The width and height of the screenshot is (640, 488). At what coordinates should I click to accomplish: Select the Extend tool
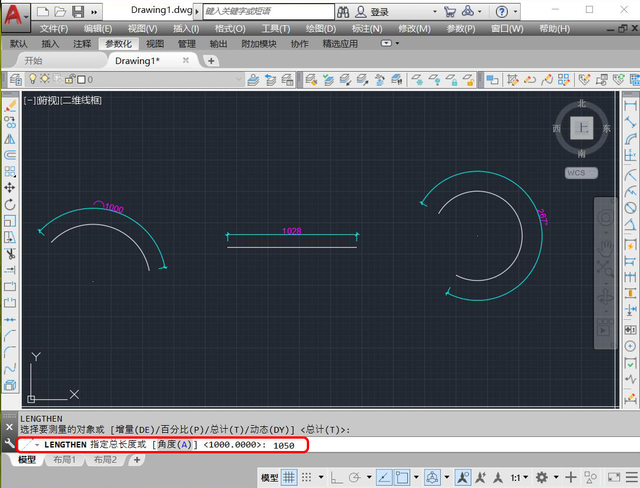point(10,270)
